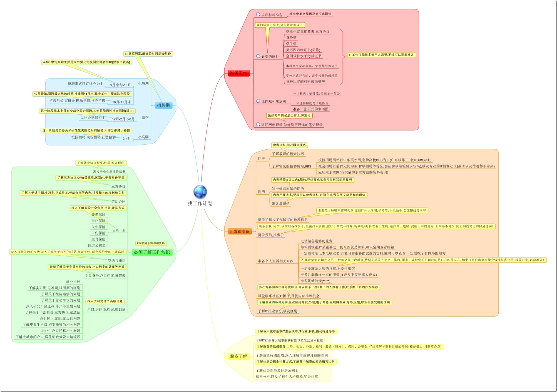Click the 就业协议 item
Screen dimensions: 557x392
pyautogui.click(x=73, y=282)
